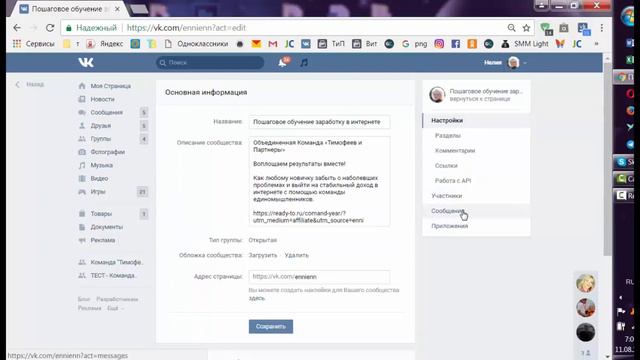
Task: Open the Сервисы apps grid bookmark
Action: pos(33,44)
